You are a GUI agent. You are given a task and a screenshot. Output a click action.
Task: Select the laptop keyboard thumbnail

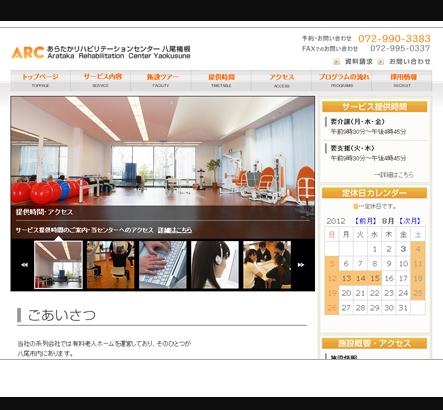coord(163,265)
